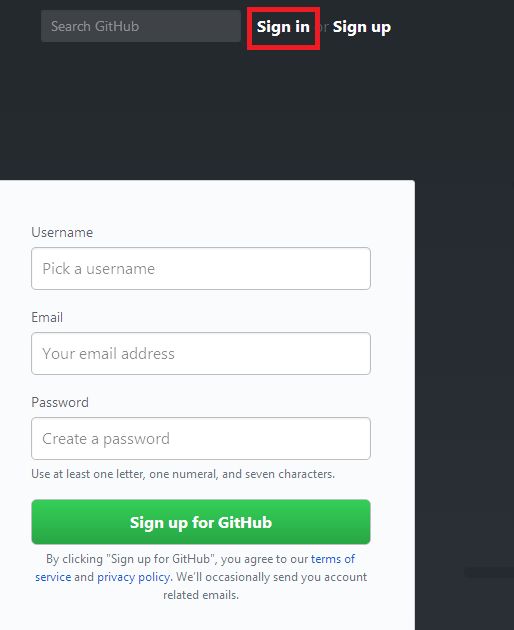
Task: Open the privacy policy link
Action: click(x=134, y=577)
